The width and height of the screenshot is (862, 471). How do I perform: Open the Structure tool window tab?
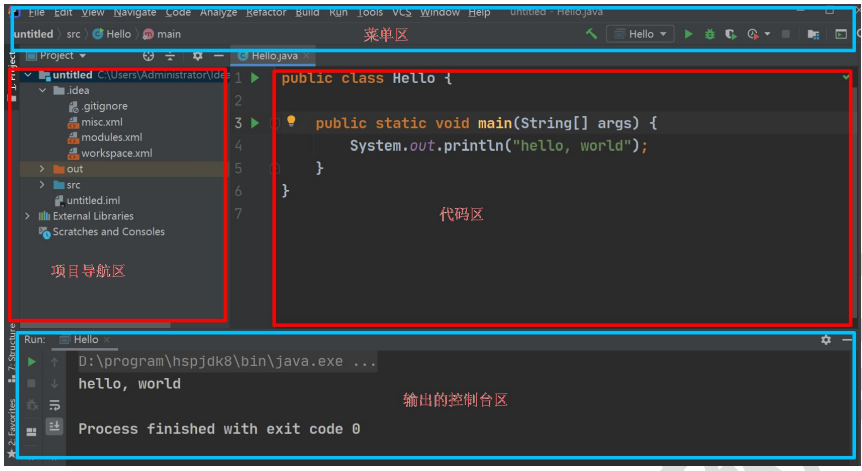12,352
